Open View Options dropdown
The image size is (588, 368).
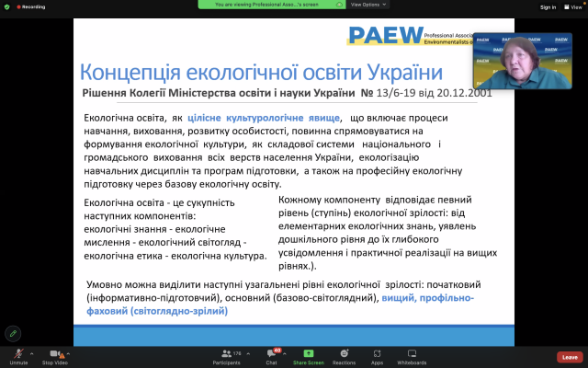click(367, 5)
